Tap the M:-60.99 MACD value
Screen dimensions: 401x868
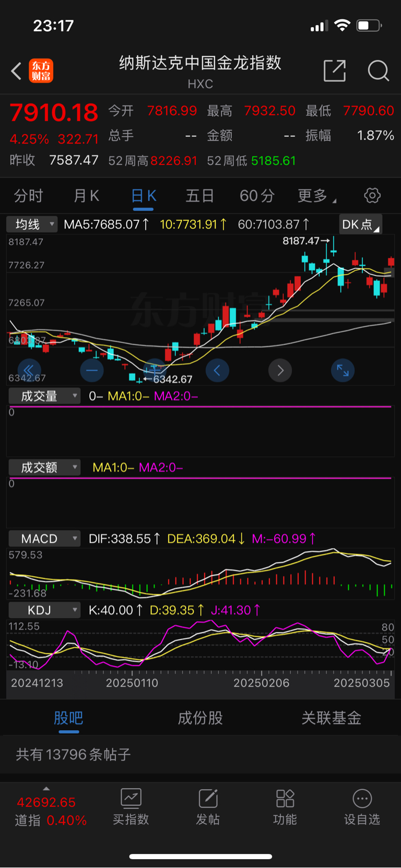(284, 539)
